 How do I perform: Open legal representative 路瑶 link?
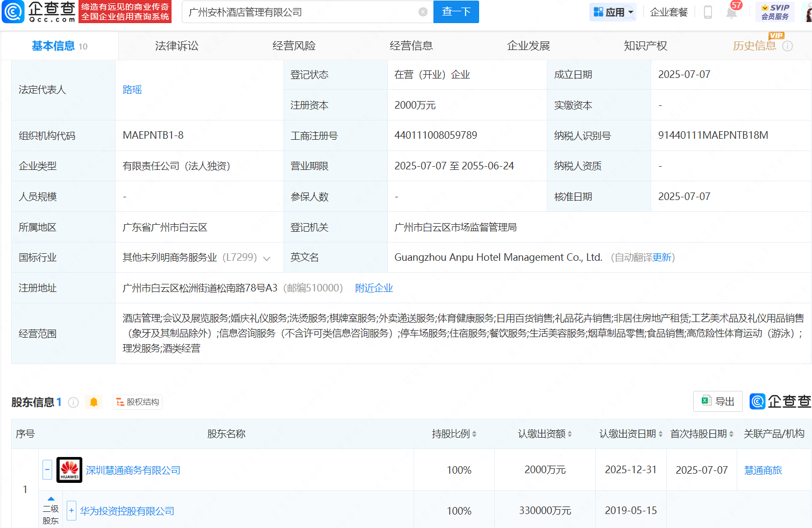pos(132,90)
